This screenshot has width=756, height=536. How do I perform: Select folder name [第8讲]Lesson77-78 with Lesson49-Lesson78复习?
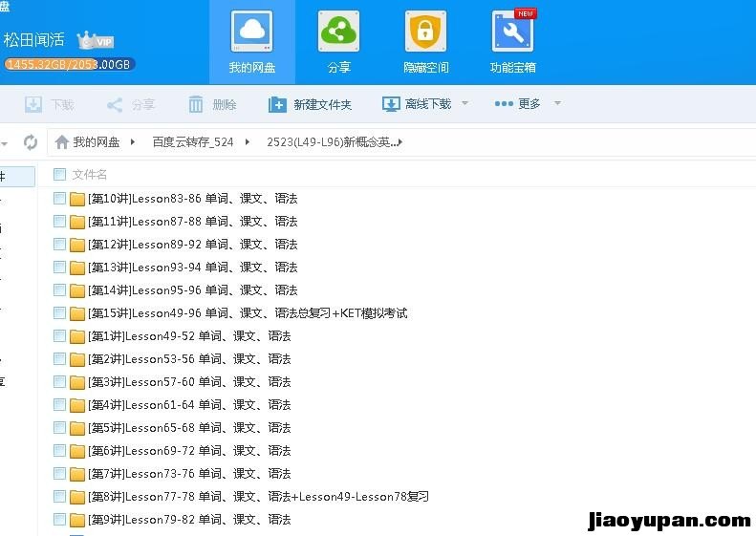pyautogui.click(x=258, y=497)
